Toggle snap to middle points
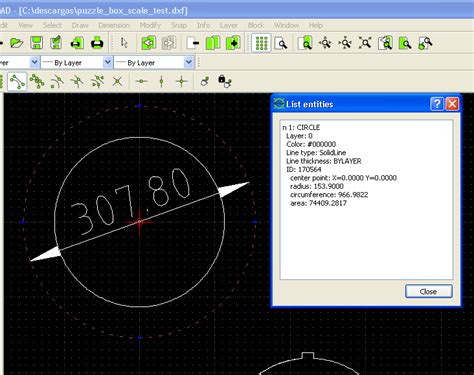This screenshot has height=375, width=474. point(77,81)
